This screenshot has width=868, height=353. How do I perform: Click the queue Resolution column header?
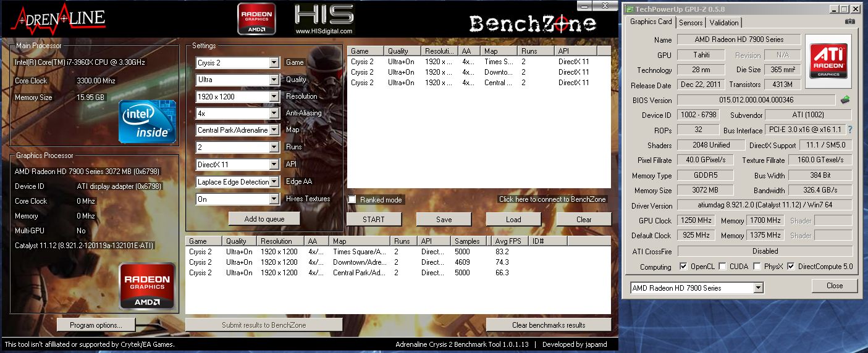440,51
